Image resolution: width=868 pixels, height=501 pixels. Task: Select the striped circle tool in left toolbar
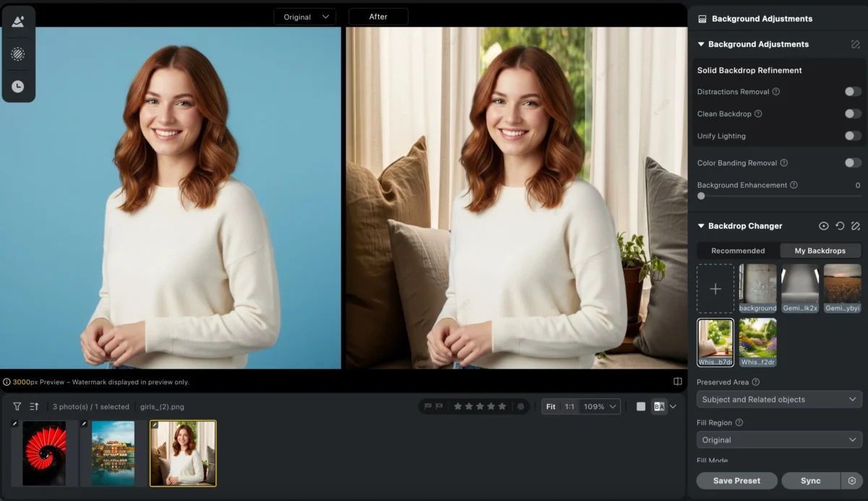18,54
